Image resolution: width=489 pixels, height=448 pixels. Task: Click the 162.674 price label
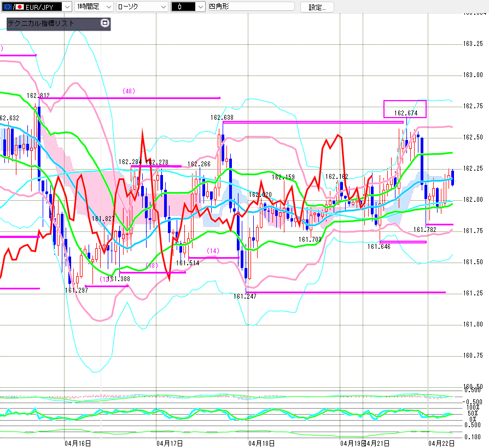click(x=406, y=113)
